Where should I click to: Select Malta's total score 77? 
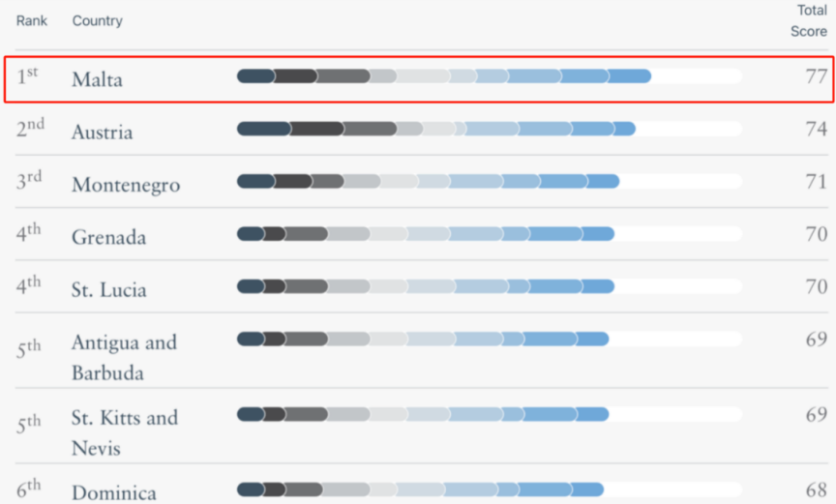817,76
